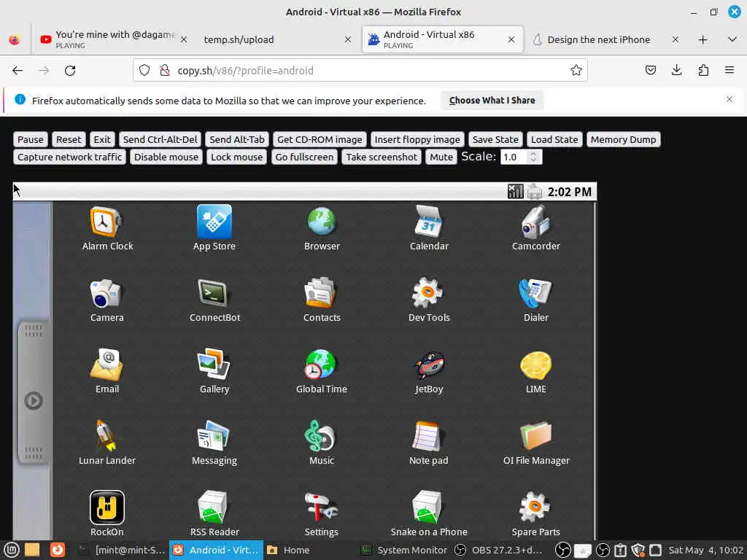Image resolution: width=747 pixels, height=560 pixels.
Task: Take screenshot of emulator
Action: (382, 157)
